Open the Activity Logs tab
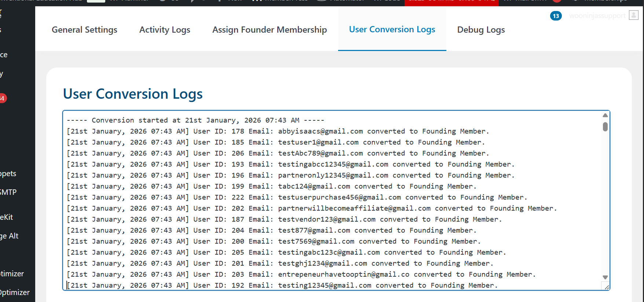 point(165,30)
